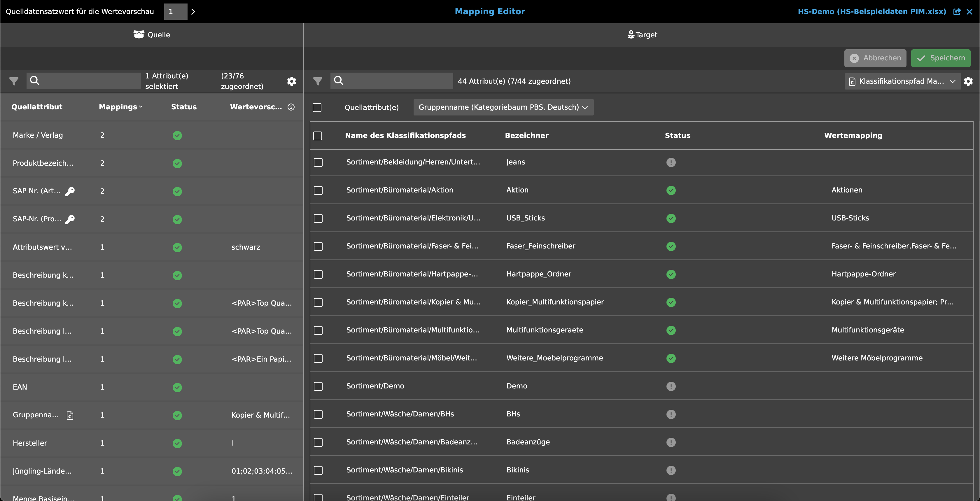The width and height of the screenshot is (980, 501).
Task: Select the checkbox next to Quellattribut(e)
Action: [x=317, y=107]
